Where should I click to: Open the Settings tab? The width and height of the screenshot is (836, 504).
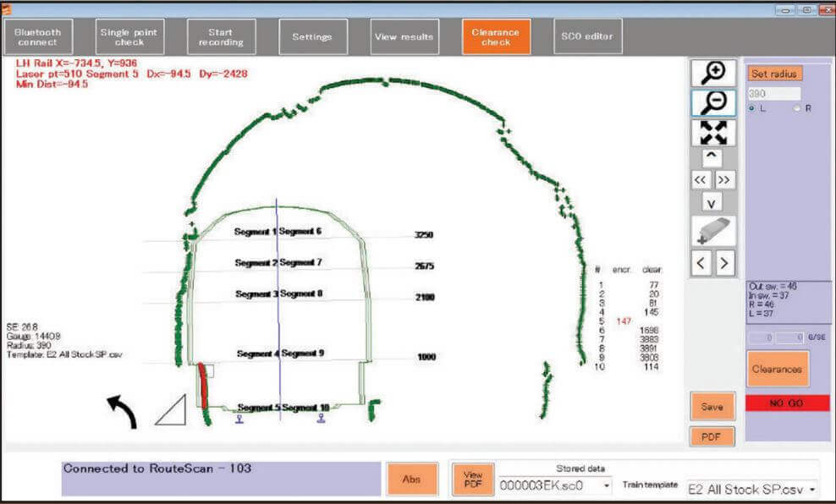point(312,37)
